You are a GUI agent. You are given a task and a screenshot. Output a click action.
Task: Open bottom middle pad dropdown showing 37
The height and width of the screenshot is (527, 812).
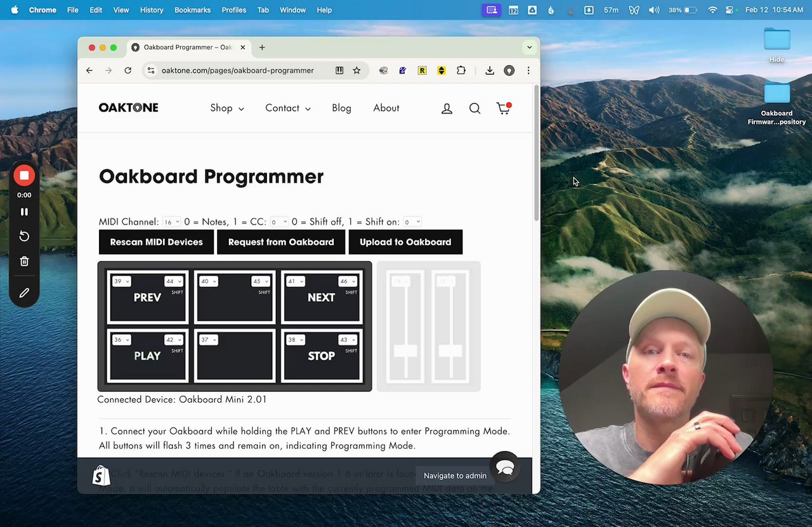point(208,340)
